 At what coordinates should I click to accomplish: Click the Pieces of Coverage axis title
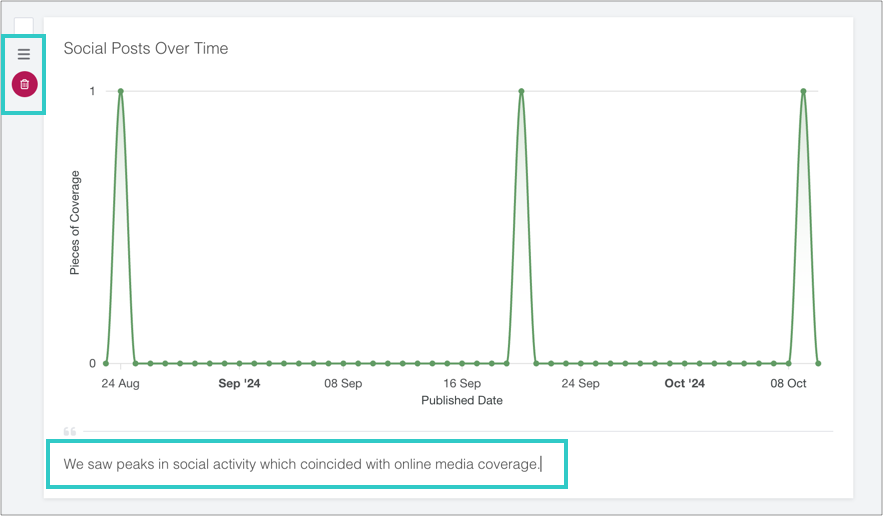pos(75,223)
